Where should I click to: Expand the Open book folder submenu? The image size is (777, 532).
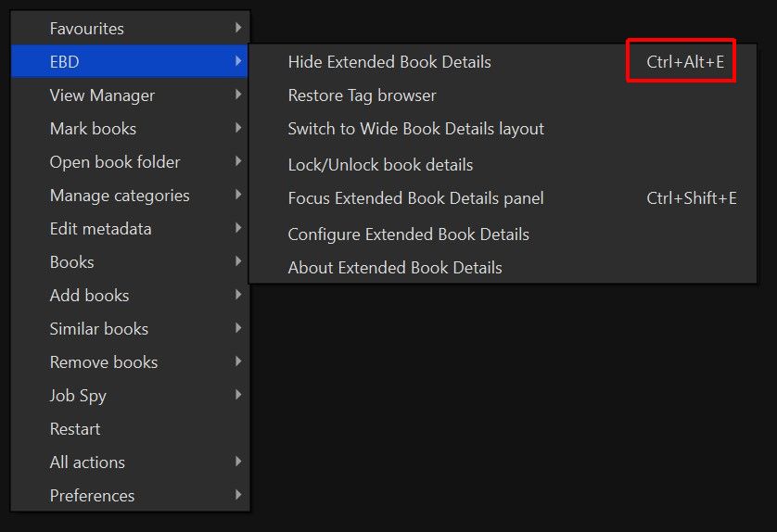pyautogui.click(x=115, y=162)
